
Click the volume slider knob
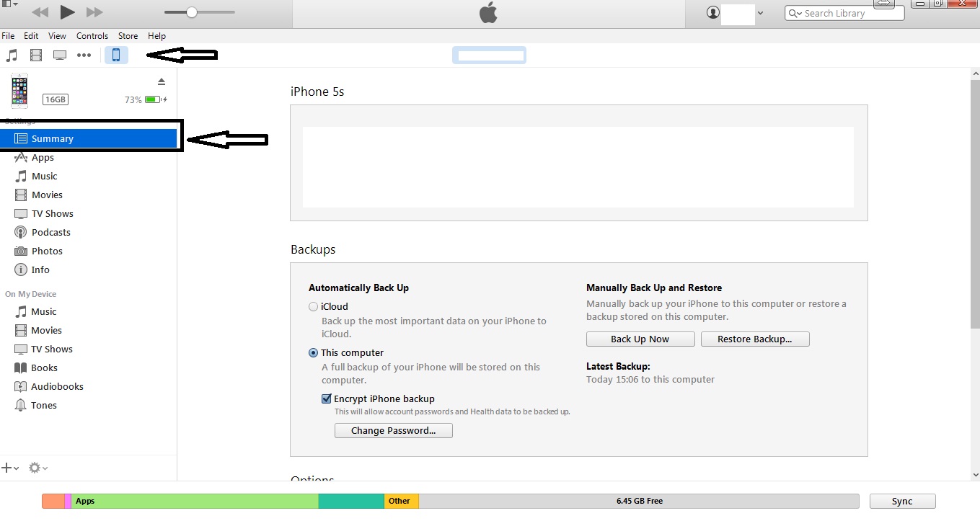coord(192,12)
